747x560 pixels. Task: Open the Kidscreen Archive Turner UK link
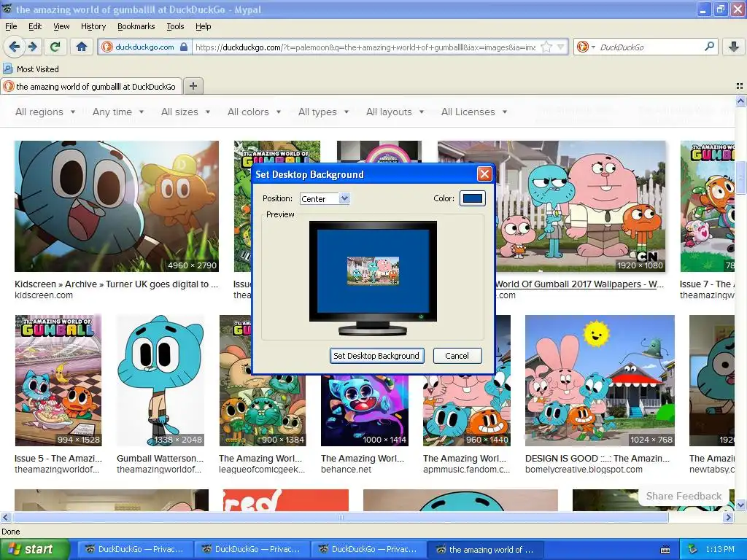pos(116,284)
